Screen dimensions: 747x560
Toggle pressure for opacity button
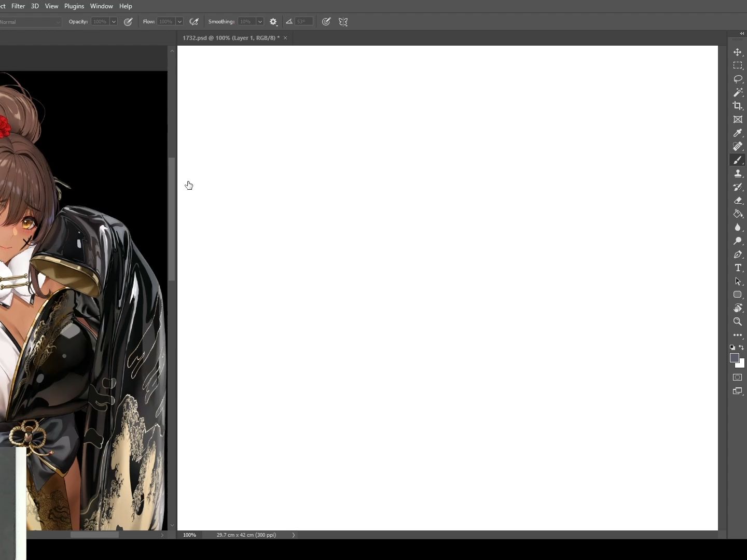coord(128,22)
